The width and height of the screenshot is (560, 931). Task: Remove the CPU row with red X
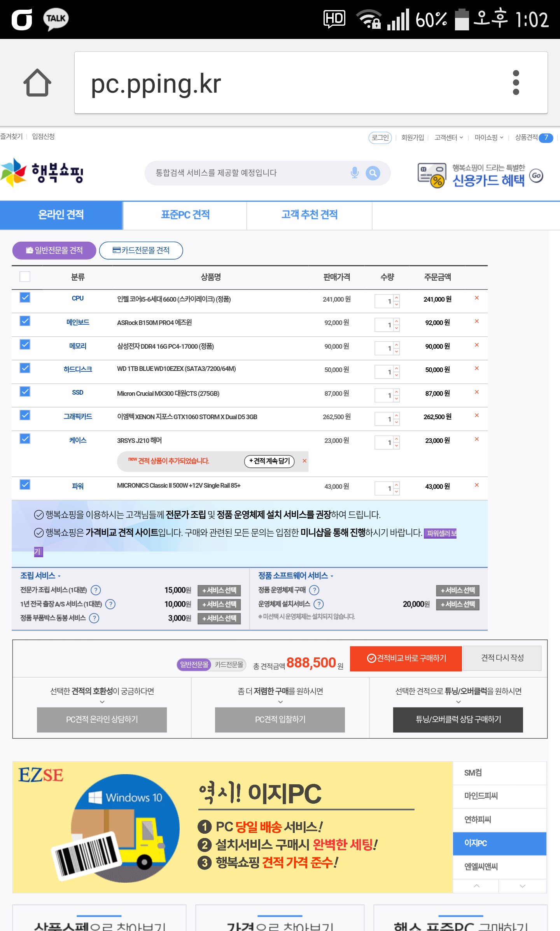(476, 298)
